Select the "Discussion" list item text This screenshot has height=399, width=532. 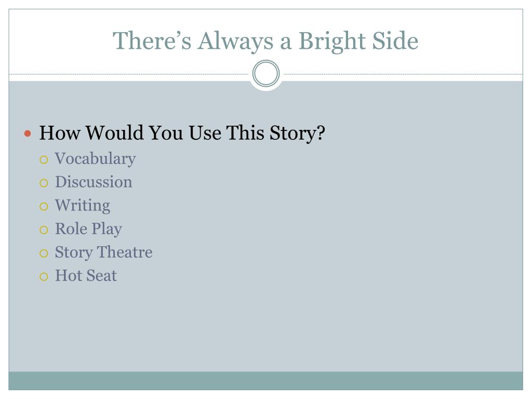(94, 182)
